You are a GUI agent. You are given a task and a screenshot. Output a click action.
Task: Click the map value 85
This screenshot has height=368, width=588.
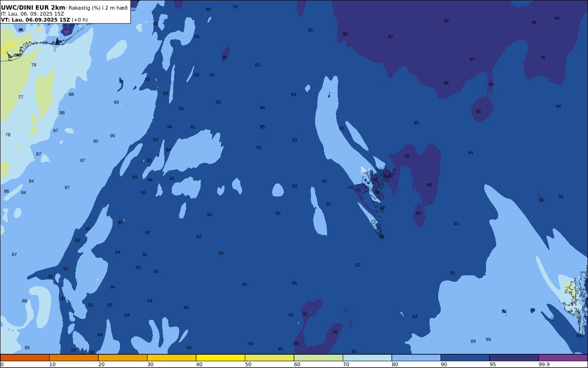tap(27, 348)
